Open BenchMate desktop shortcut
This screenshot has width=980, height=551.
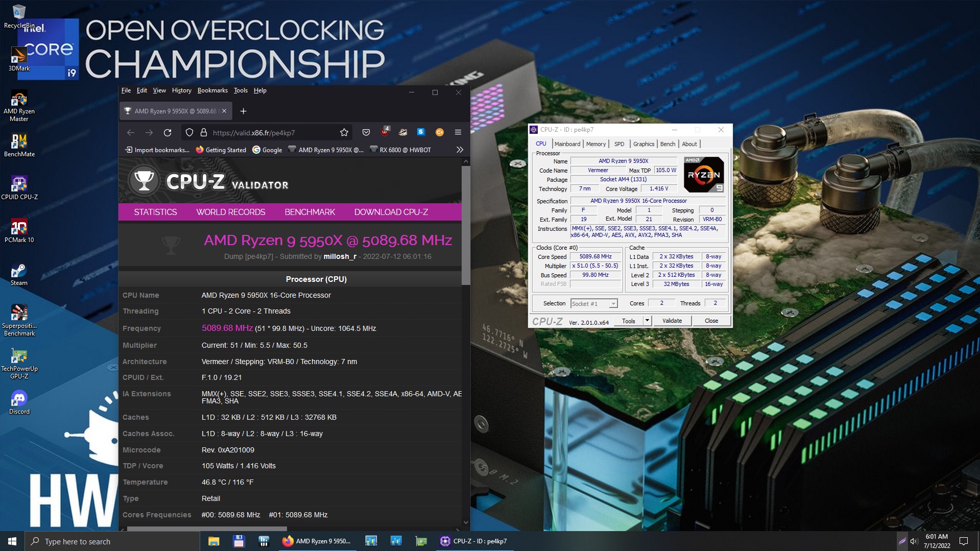pos(19,145)
